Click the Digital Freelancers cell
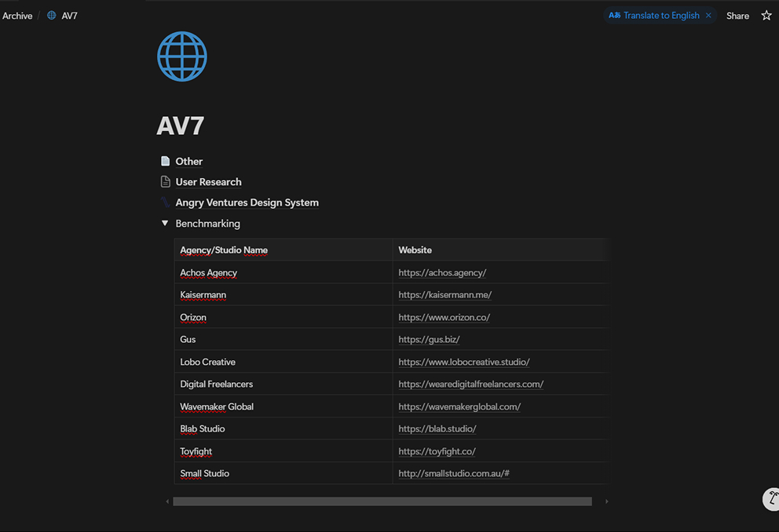Image resolution: width=779 pixels, height=532 pixels. pyautogui.click(x=283, y=384)
